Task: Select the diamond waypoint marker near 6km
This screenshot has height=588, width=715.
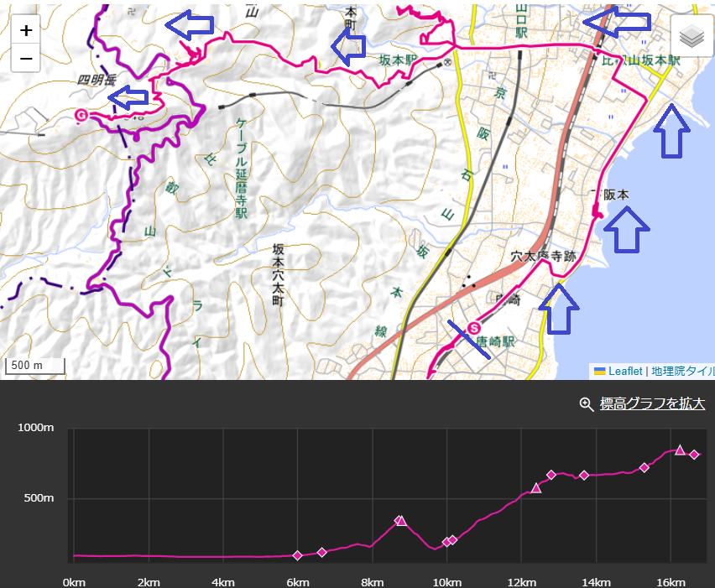Action: pyautogui.click(x=298, y=555)
